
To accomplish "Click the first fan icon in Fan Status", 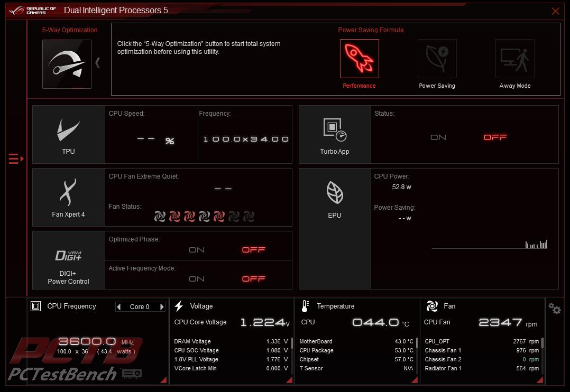I will click(x=160, y=217).
